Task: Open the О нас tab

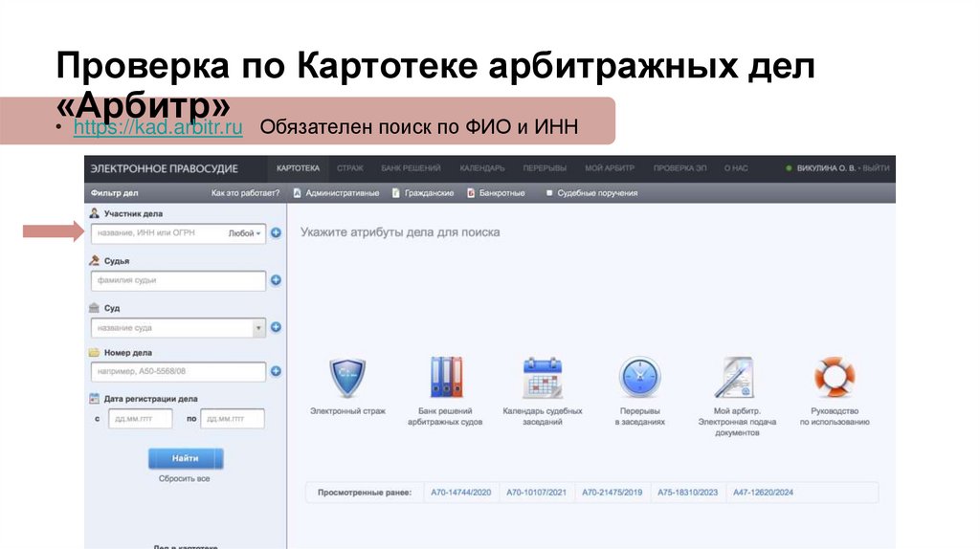Action: (736, 168)
